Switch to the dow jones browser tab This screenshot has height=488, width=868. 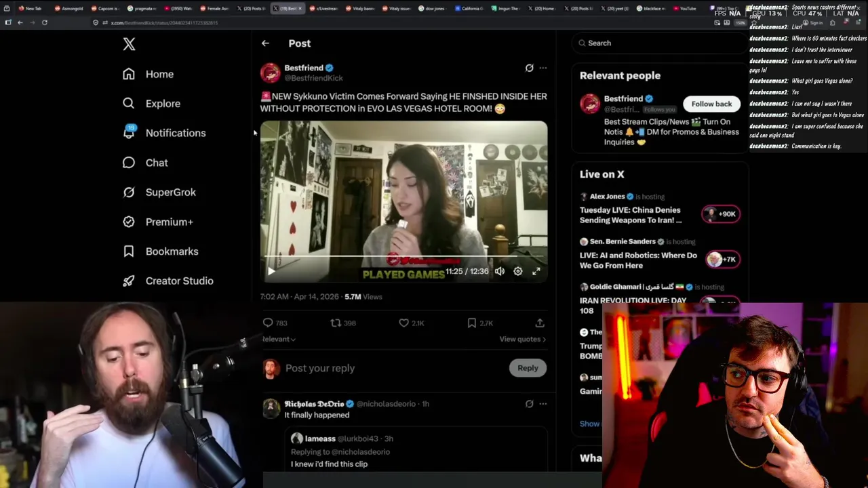[x=431, y=9]
